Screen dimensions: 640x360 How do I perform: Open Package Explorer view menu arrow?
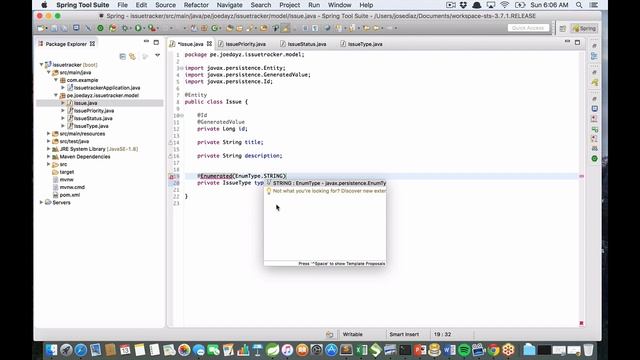[x=158, y=56]
